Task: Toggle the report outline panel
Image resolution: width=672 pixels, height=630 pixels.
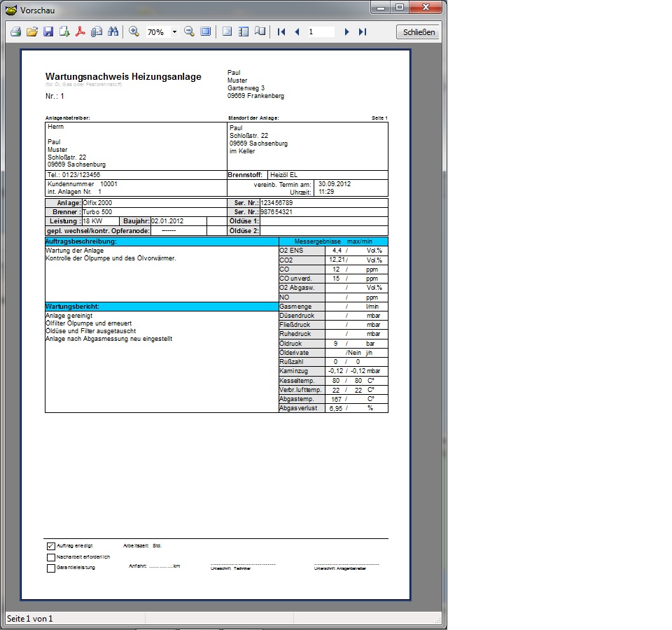Action: click(x=227, y=31)
